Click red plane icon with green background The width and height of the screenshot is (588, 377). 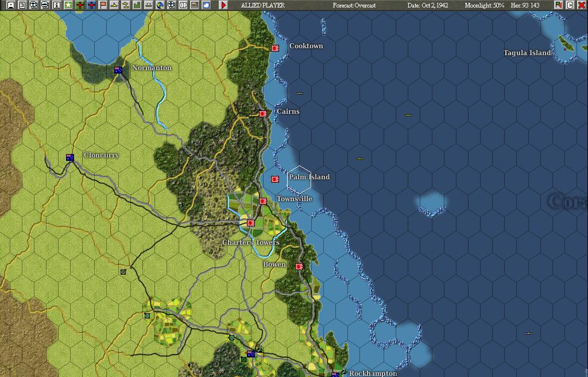80,5
